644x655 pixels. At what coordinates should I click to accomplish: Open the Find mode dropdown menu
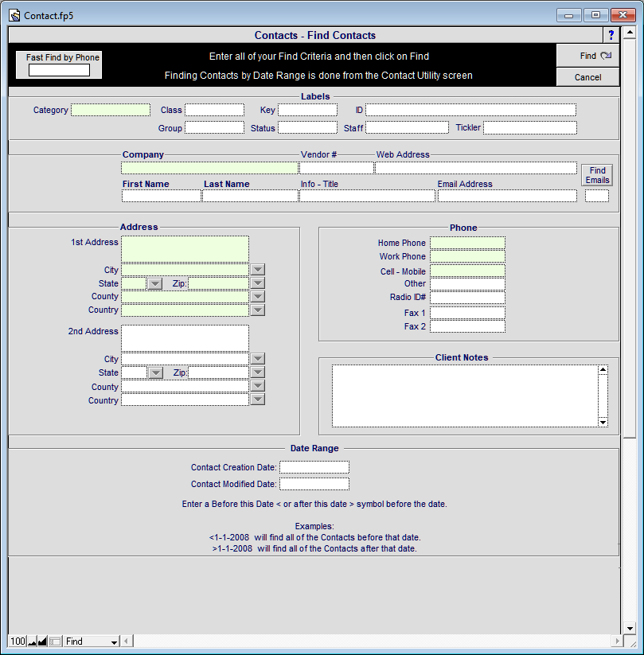click(x=92, y=641)
